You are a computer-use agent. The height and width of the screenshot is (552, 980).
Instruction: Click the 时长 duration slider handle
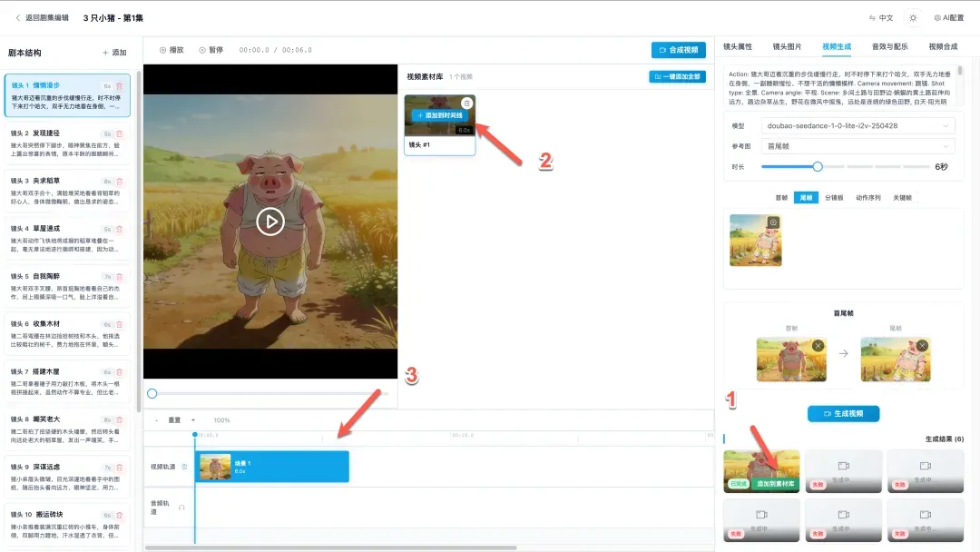point(818,167)
